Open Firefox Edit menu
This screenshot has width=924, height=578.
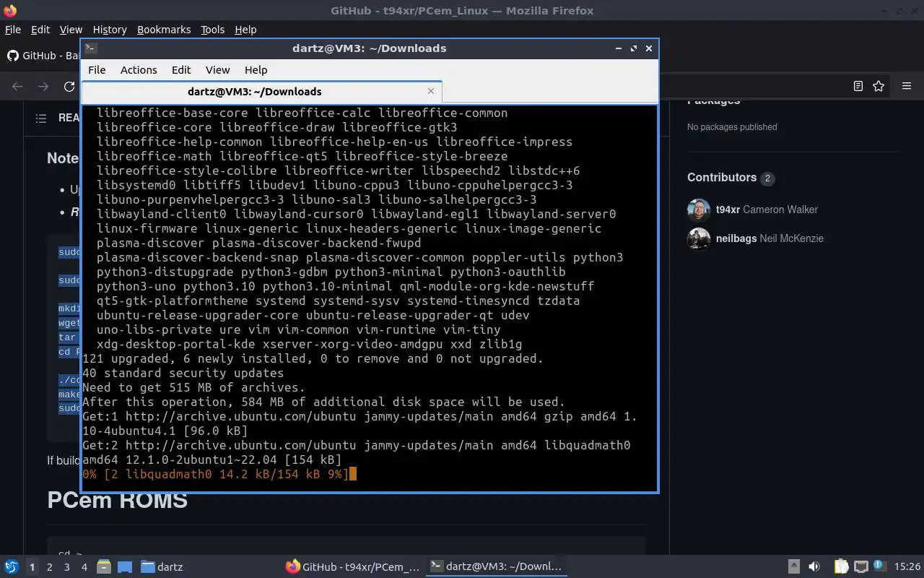[40, 30]
